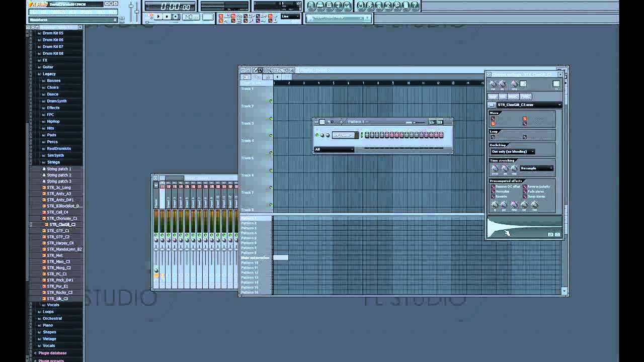
Task: Switch to INS tab in Channel settings
Action: coord(503,96)
